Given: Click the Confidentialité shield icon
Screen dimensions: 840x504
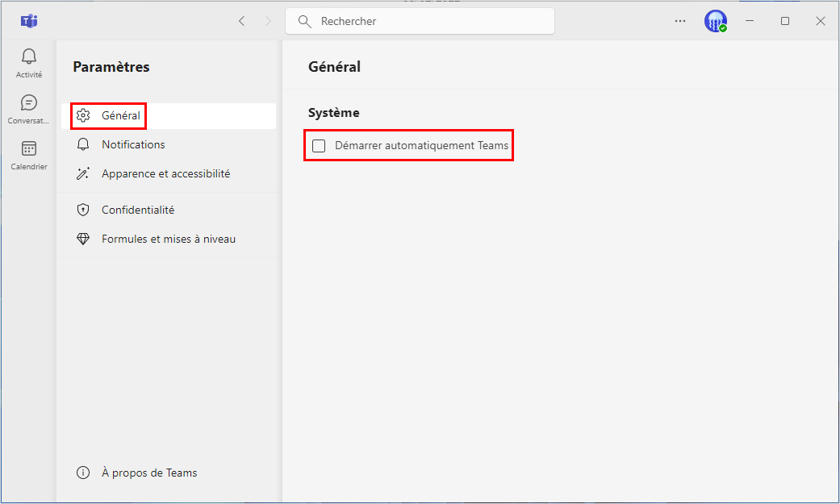Looking at the screenshot, I should coord(83,210).
